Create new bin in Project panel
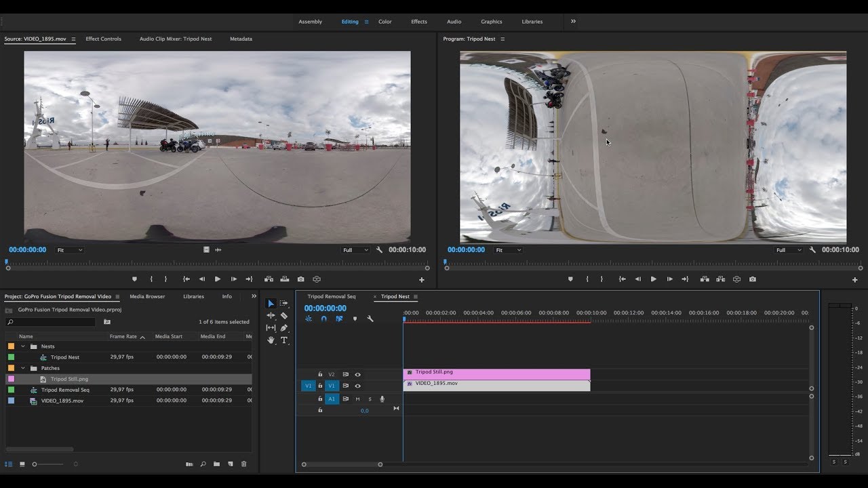The height and width of the screenshot is (488, 868). point(216,464)
